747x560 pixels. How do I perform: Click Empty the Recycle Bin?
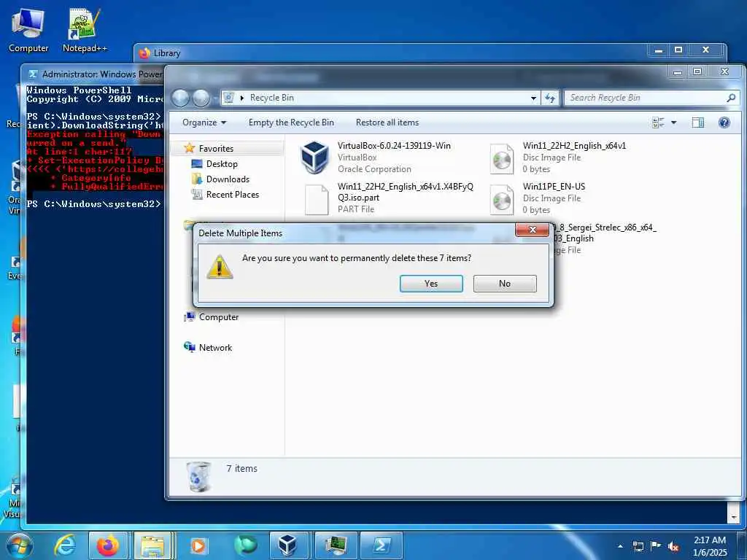point(291,122)
